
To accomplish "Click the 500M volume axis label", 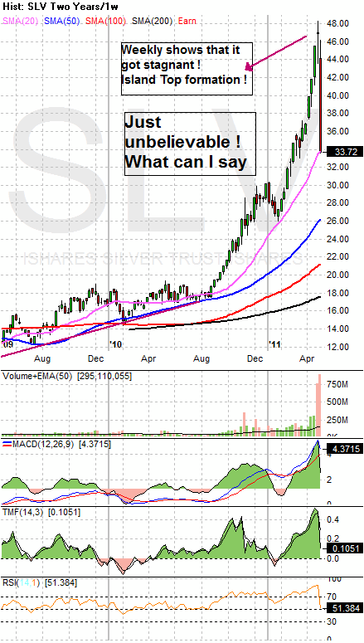I will coord(338,402).
